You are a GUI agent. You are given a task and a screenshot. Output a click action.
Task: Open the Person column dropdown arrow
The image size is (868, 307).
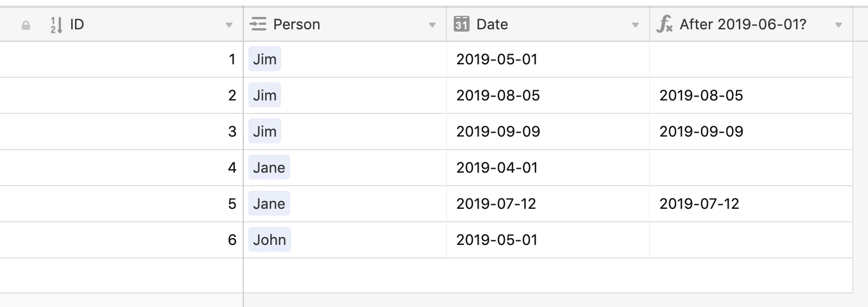coord(432,25)
